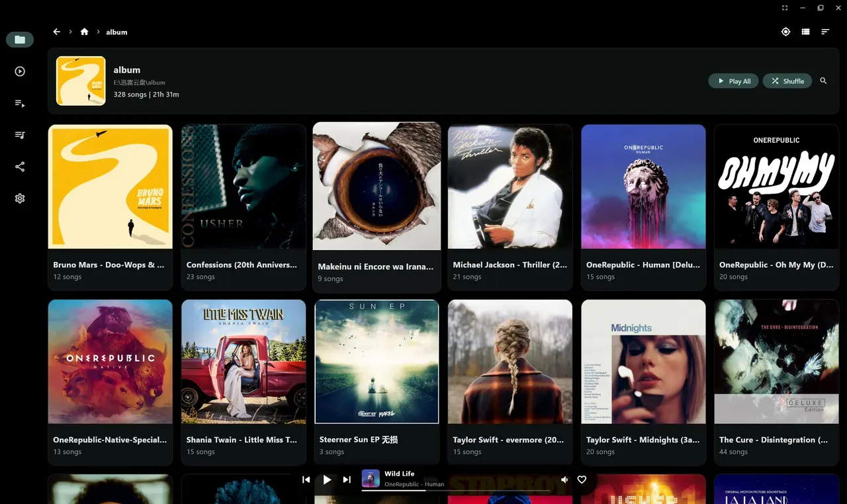Image resolution: width=847 pixels, height=504 pixels.
Task: Open the Usher Confessions album cover
Action: pyautogui.click(x=244, y=187)
